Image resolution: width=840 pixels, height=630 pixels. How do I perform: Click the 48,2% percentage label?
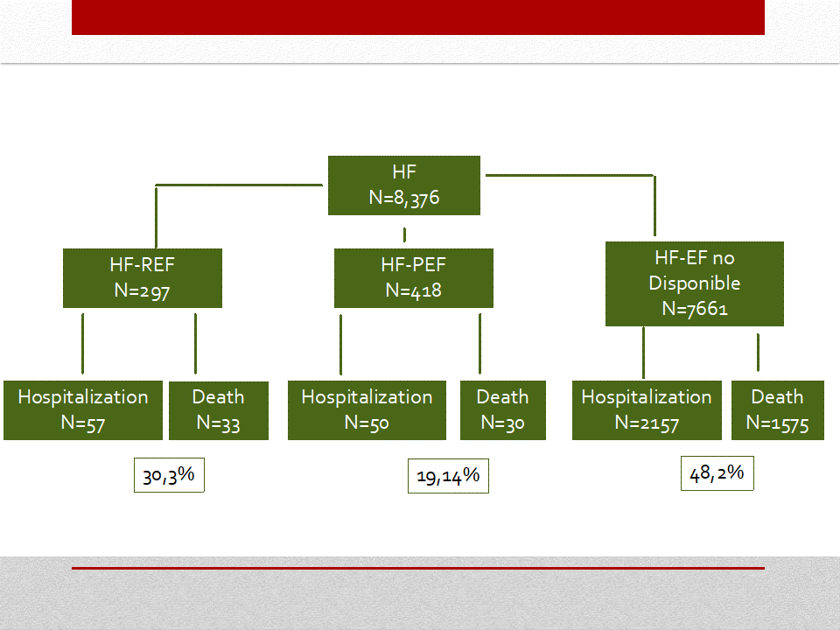717,473
